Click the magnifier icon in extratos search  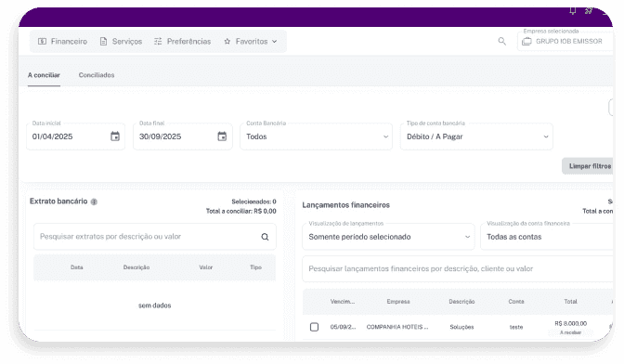265,237
